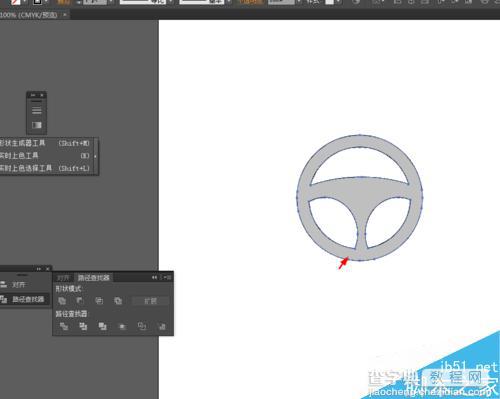The width and height of the screenshot is (500, 399).
Task: Open the gradient panel icon
Action: pyautogui.click(x=37, y=125)
